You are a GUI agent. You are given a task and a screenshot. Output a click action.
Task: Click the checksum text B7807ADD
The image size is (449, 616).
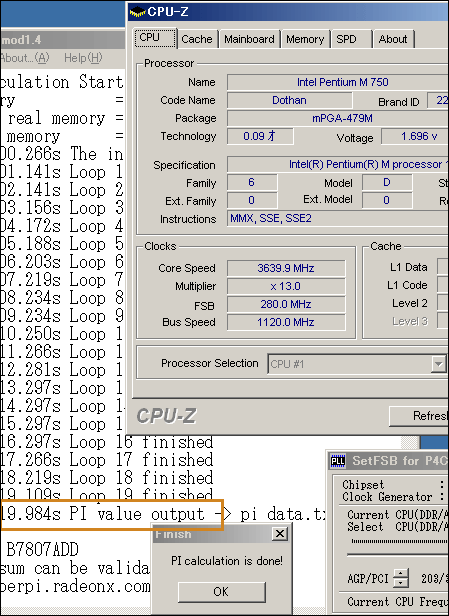[42, 549]
